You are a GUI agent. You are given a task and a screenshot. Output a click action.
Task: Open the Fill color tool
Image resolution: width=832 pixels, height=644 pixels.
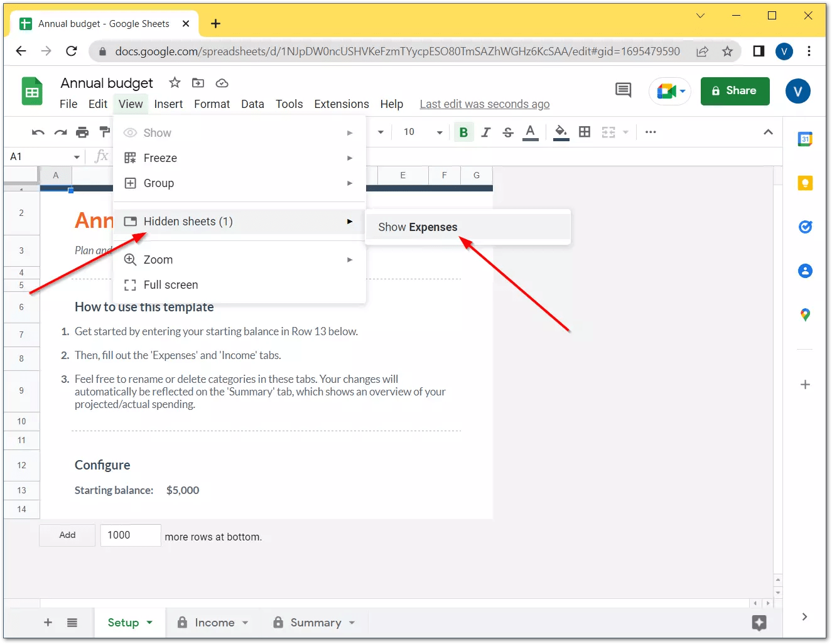click(561, 132)
